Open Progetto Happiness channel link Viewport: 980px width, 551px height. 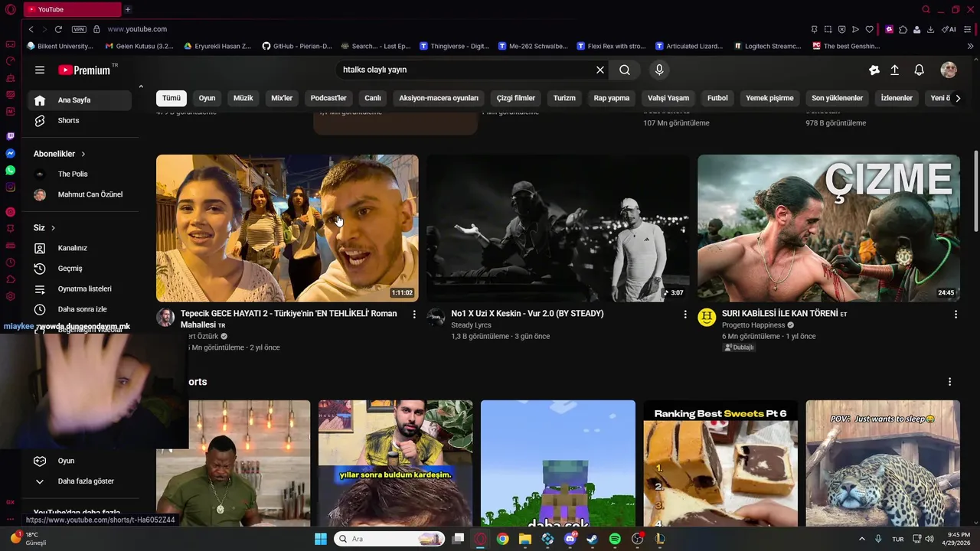point(753,325)
